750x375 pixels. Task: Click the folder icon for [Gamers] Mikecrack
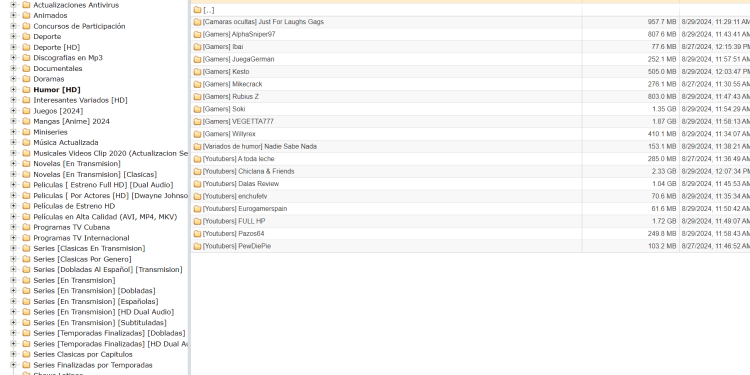coord(197,84)
